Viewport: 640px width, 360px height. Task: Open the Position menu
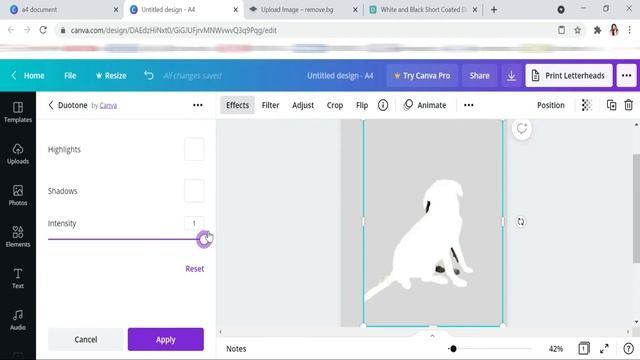pos(551,105)
